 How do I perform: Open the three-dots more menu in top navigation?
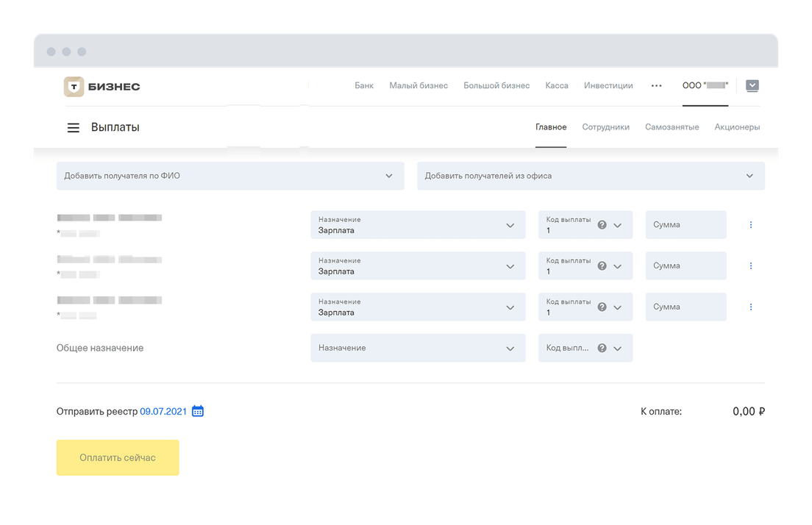click(x=656, y=86)
